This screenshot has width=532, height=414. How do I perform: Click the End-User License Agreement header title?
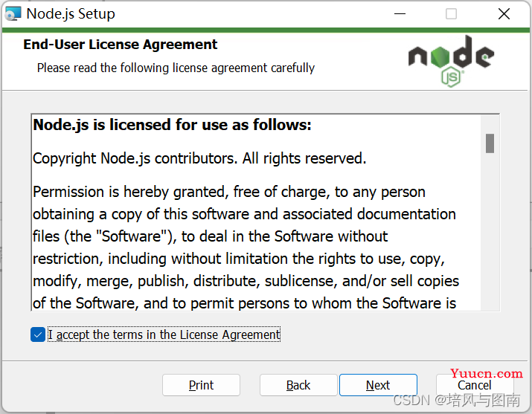[121, 45]
